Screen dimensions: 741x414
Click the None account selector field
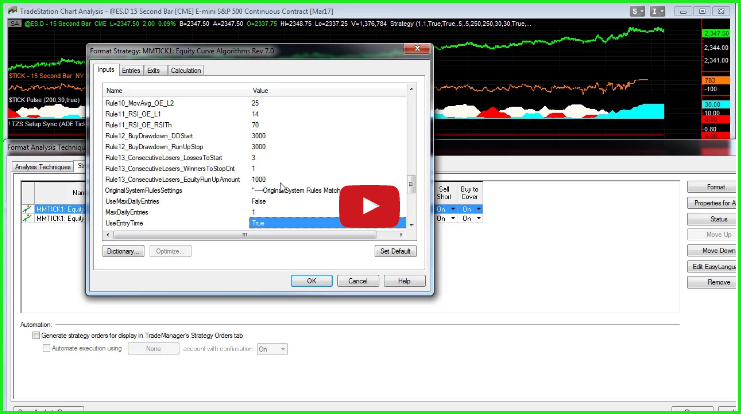[x=154, y=349]
